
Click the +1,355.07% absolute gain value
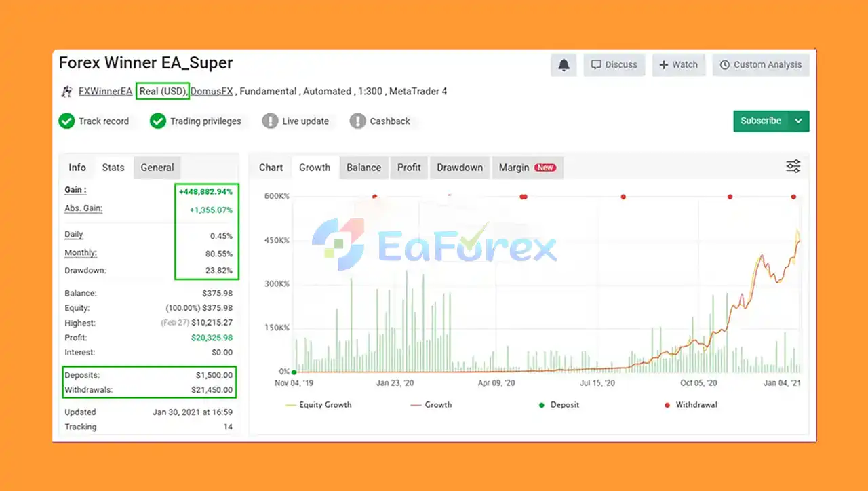[211, 210]
